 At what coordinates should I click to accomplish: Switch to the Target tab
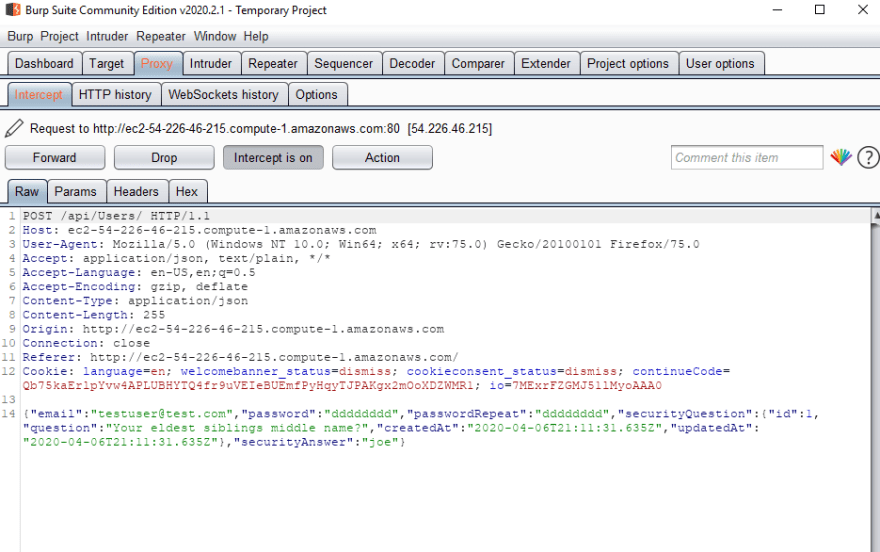[107, 63]
